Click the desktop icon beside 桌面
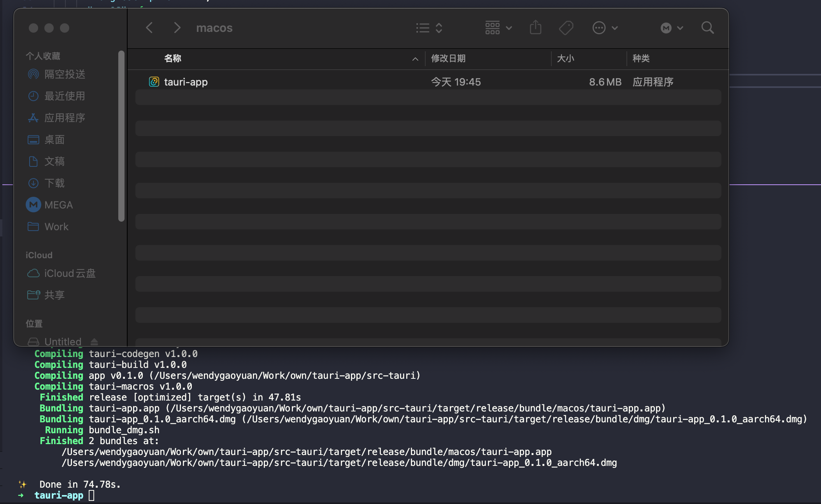Image resolution: width=821 pixels, height=504 pixels. [x=33, y=140]
